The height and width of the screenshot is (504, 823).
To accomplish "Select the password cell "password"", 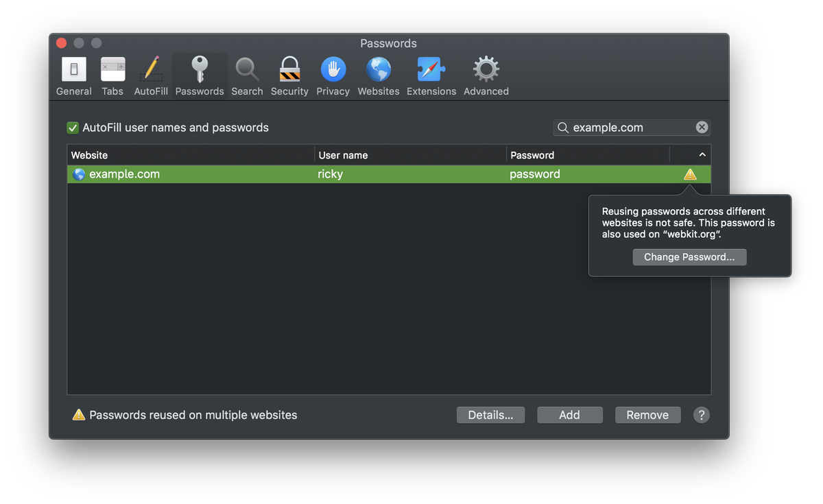I will click(535, 174).
